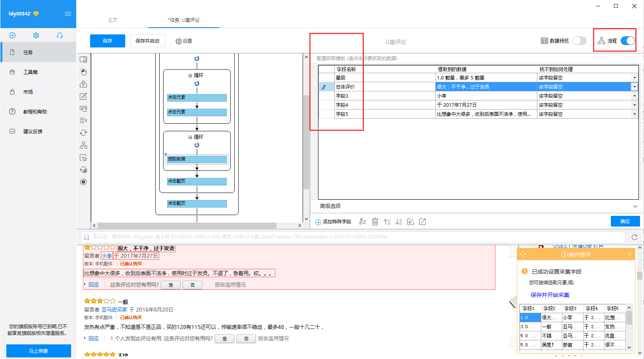
Task: Collapse sidebar with hamburger menu icon
Action: coord(68,13)
